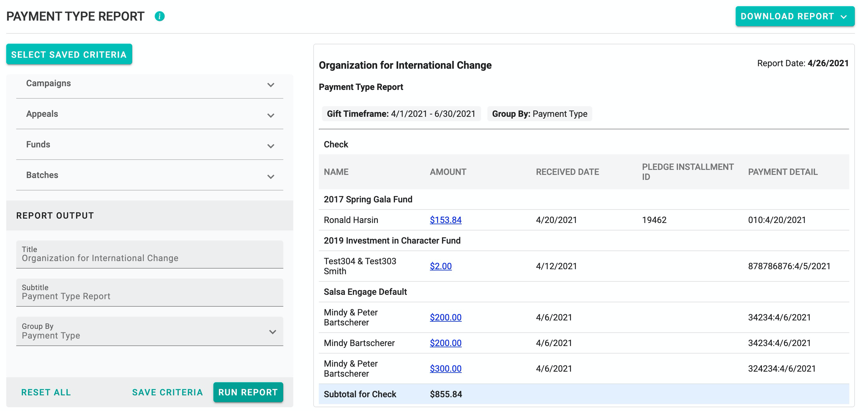Click the Received Date column header
868x411 pixels.
[568, 172]
